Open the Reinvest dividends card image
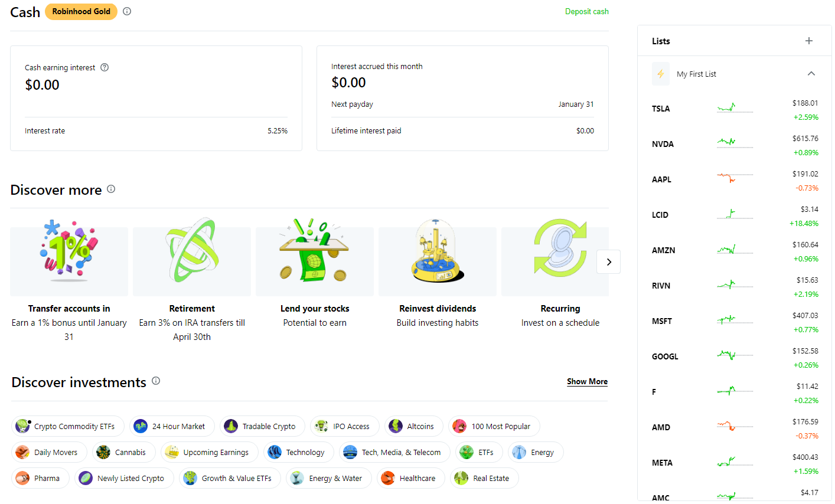Image resolution: width=835 pixels, height=504 pixels. point(438,257)
